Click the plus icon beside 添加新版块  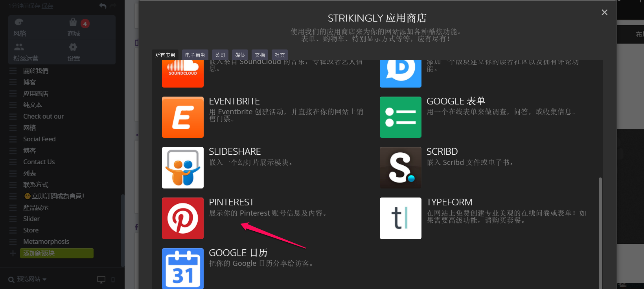tap(13, 253)
